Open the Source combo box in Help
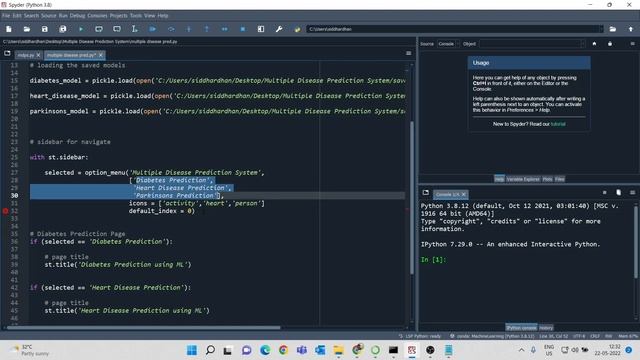The height and width of the screenshot is (360, 640). 448,44
